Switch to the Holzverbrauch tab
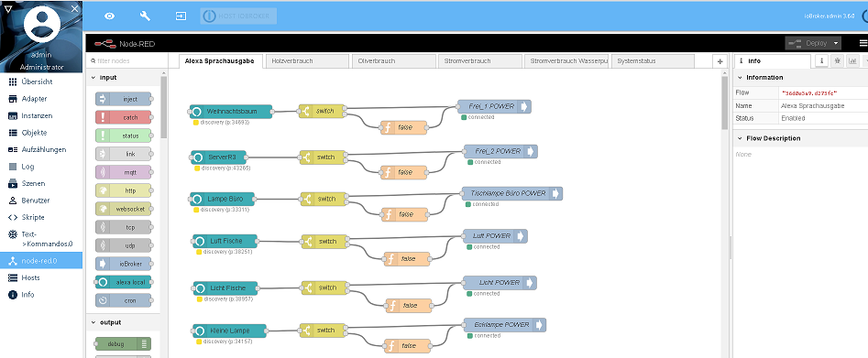Screen dimensions: 868x358 tap(307, 60)
